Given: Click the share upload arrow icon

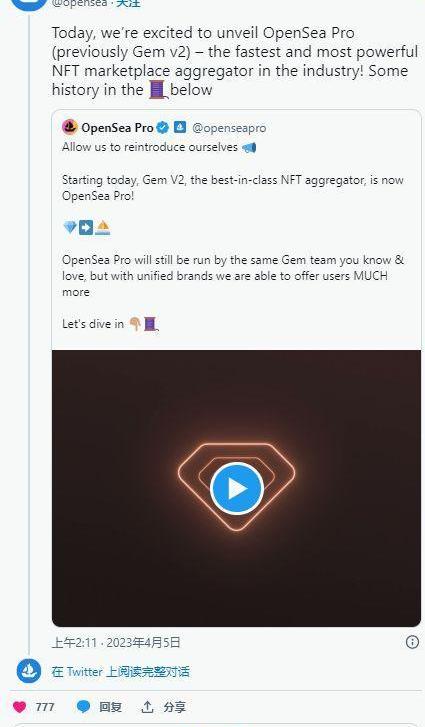Looking at the screenshot, I should pyautogui.click(x=147, y=707).
